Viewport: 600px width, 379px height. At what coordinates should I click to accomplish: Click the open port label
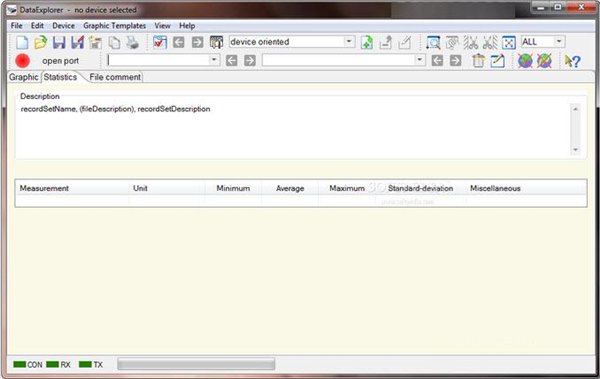click(x=60, y=61)
